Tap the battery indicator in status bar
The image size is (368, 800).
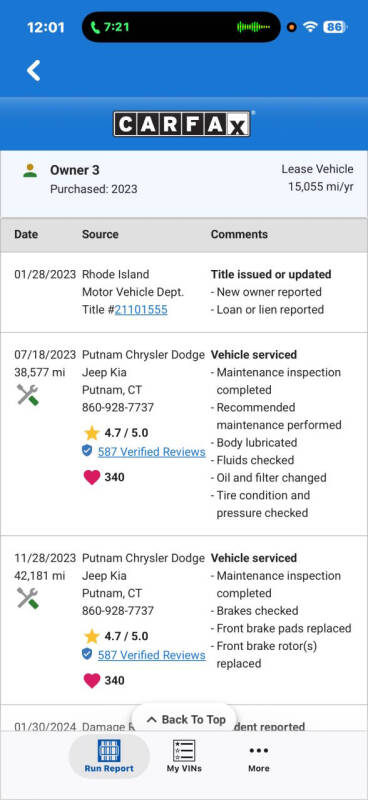tap(335, 27)
